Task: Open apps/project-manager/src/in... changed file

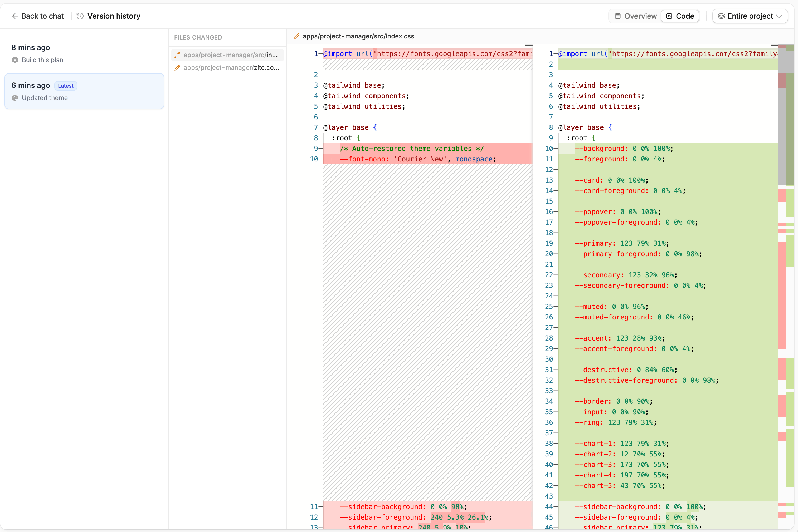Action: click(x=228, y=55)
